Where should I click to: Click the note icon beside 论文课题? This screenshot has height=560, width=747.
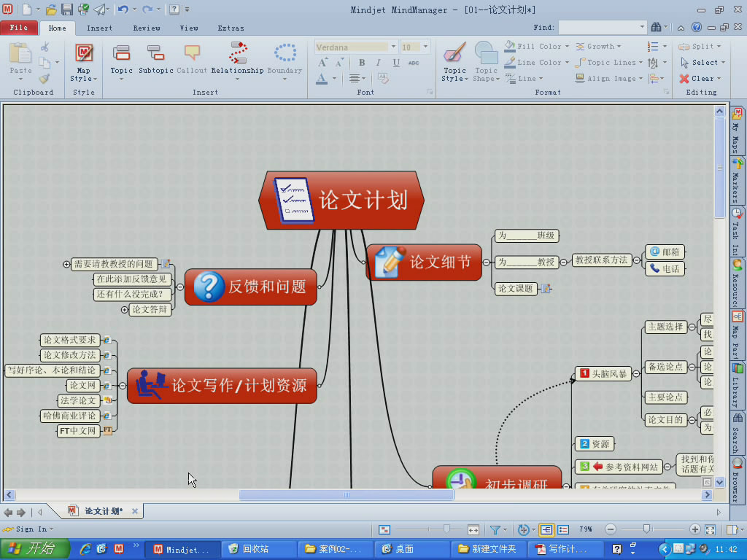click(546, 289)
